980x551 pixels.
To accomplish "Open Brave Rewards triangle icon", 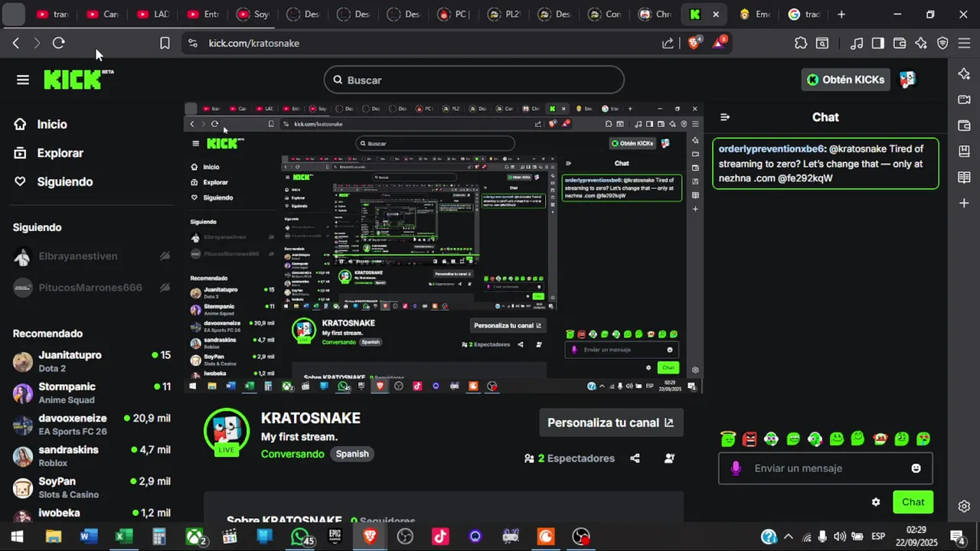I will pos(720,43).
